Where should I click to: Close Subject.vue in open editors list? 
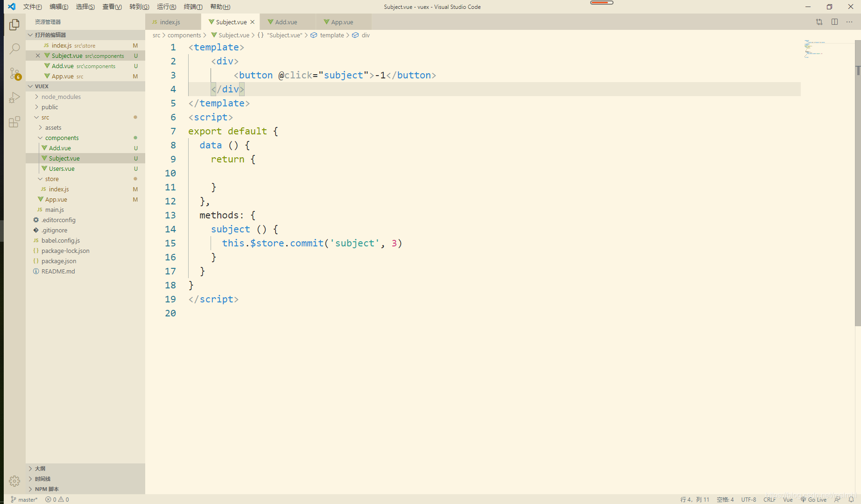(38, 56)
